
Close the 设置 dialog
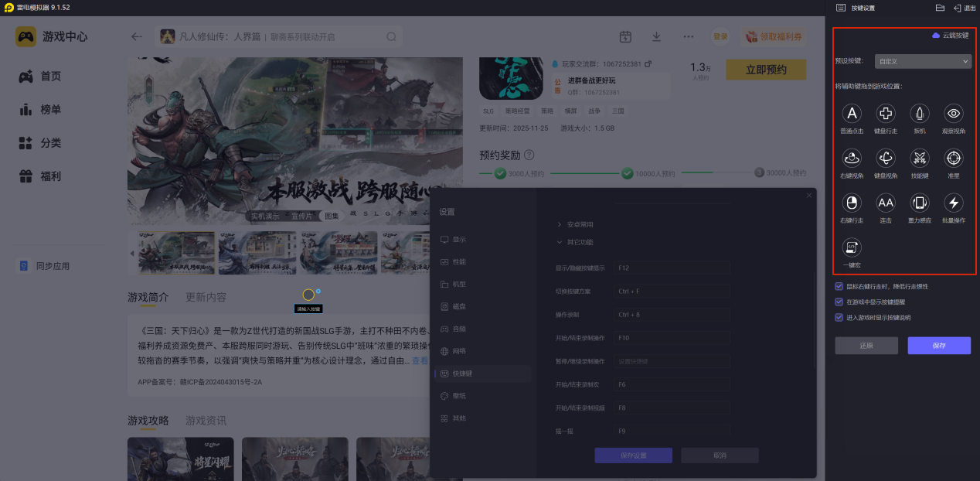(x=809, y=196)
